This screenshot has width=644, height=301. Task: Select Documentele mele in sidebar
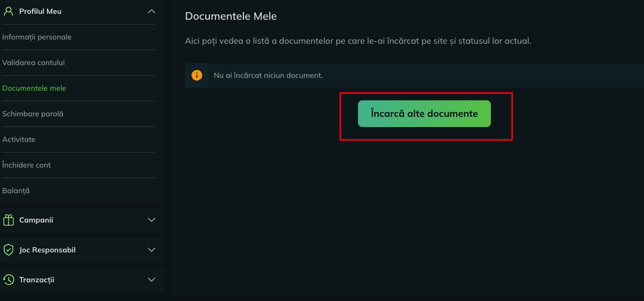coord(34,88)
